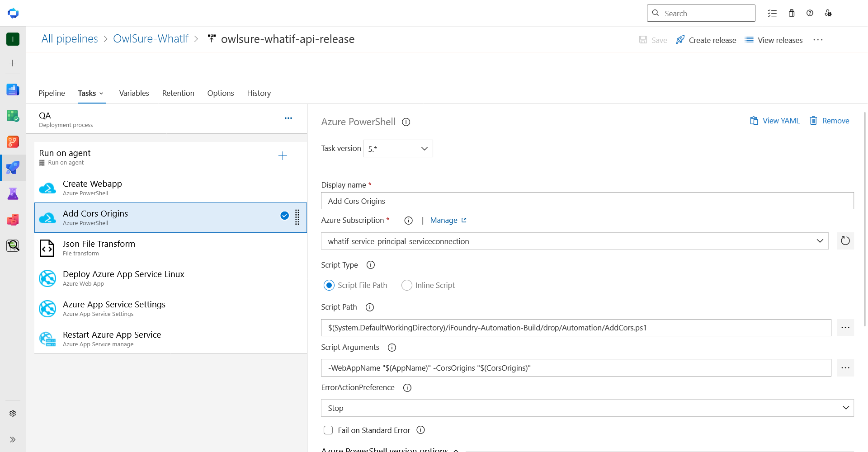Open Project settings gear icon
868x452 pixels.
click(x=13, y=414)
